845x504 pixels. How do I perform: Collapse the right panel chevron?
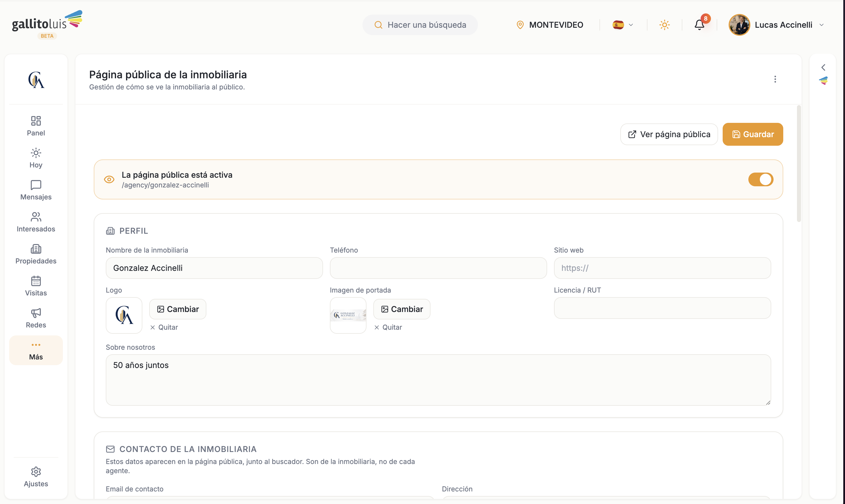(x=823, y=67)
